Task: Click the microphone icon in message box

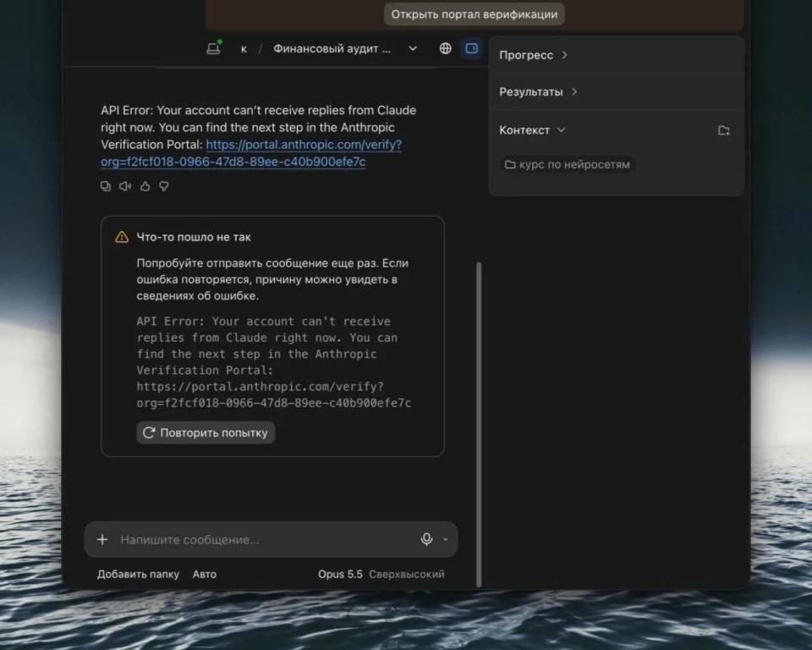Action: 426,539
